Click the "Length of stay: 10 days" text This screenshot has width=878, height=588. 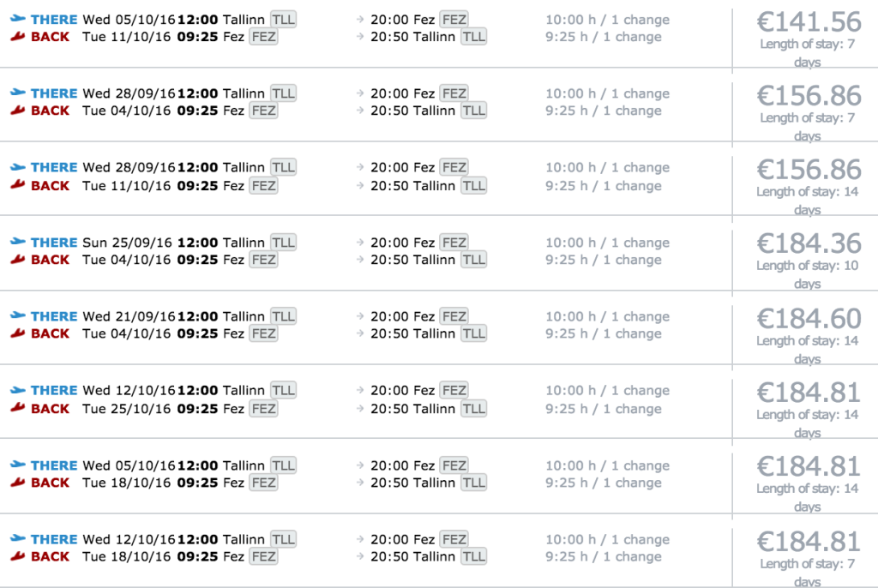pos(807,274)
